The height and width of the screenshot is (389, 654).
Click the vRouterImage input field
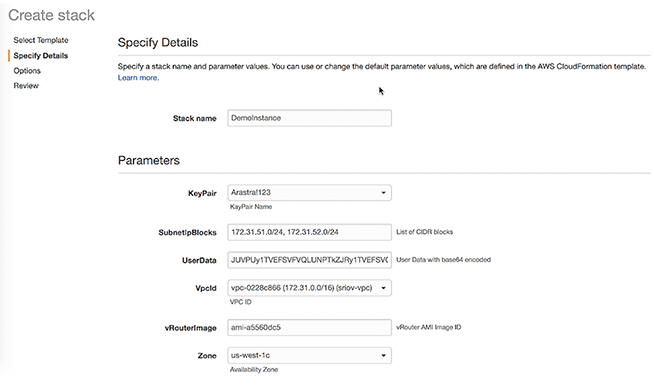tap(309, 327)
